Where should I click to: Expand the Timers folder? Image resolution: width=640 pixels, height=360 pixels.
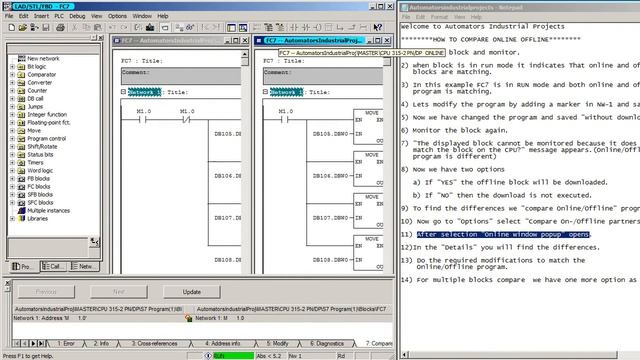pyautogui.click(x=12, y=162)
